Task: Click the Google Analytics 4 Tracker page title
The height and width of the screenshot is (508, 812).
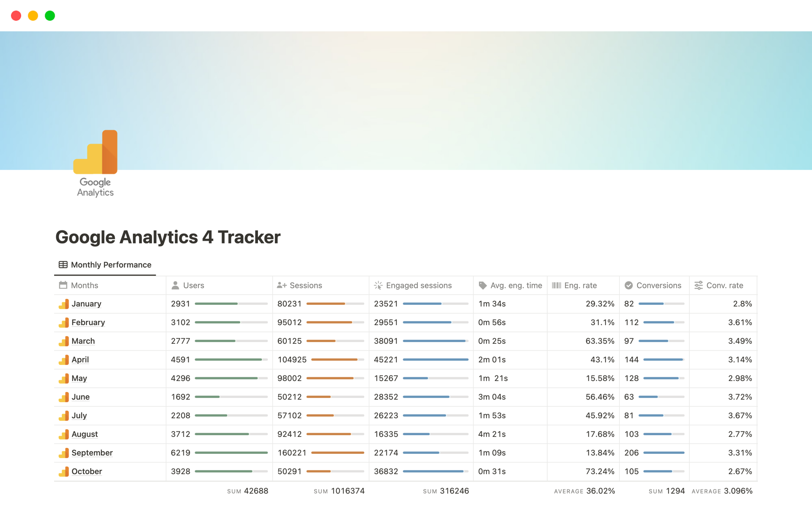Action: [168, 237]
